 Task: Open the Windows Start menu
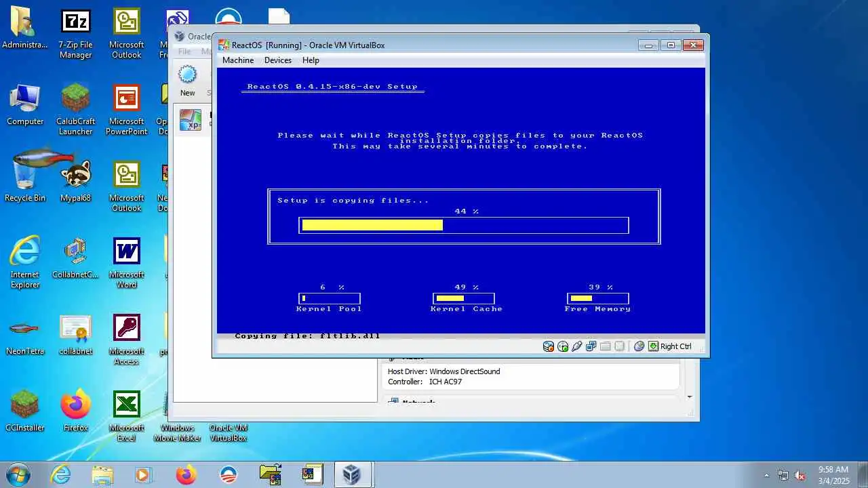(x=18, y=474)
